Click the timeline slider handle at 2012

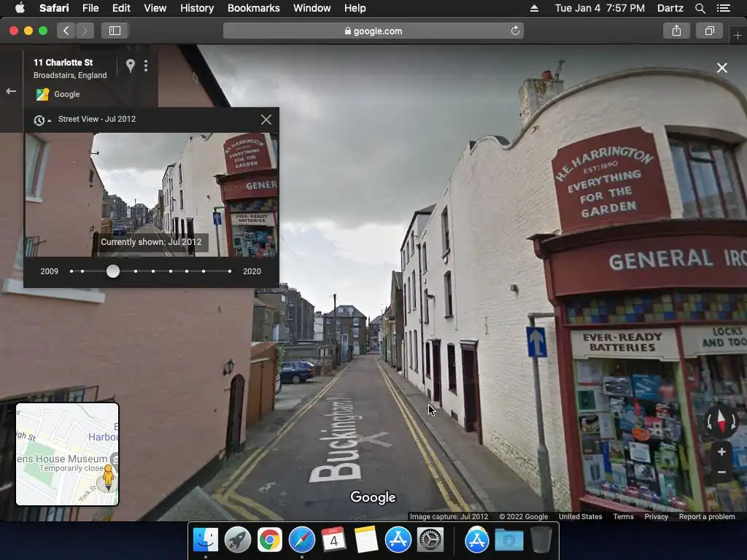(113, 271)
